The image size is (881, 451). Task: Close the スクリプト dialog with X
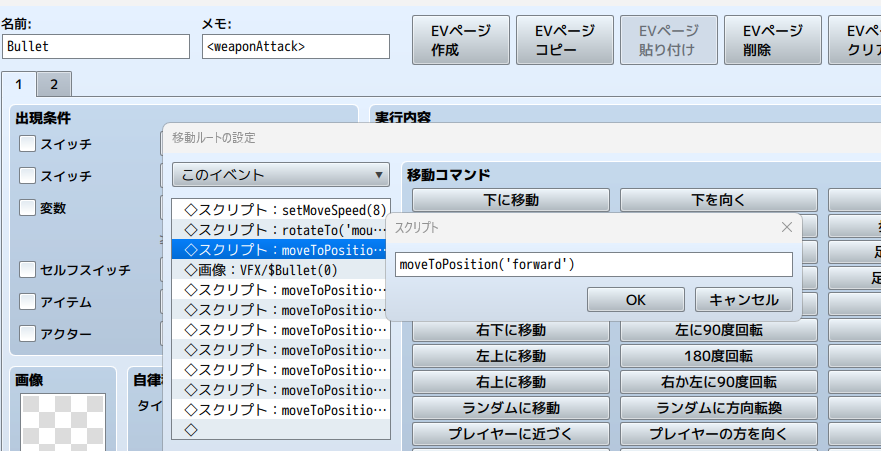[786, 227]
